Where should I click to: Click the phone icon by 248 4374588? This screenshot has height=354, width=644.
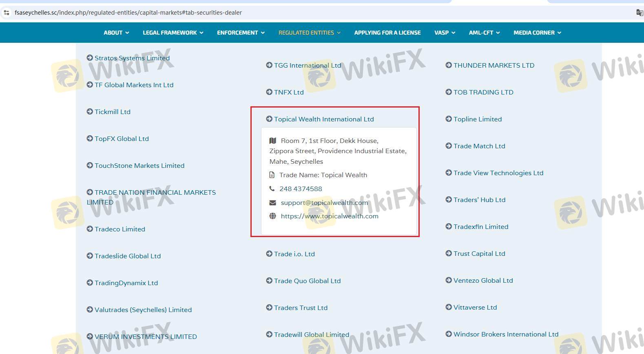click(272, 189)
